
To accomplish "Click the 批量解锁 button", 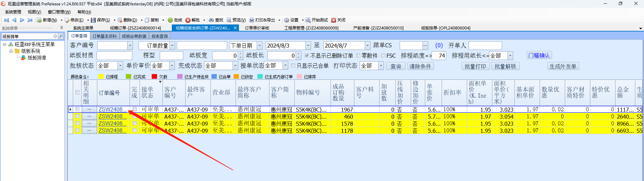I will [505, 66].
